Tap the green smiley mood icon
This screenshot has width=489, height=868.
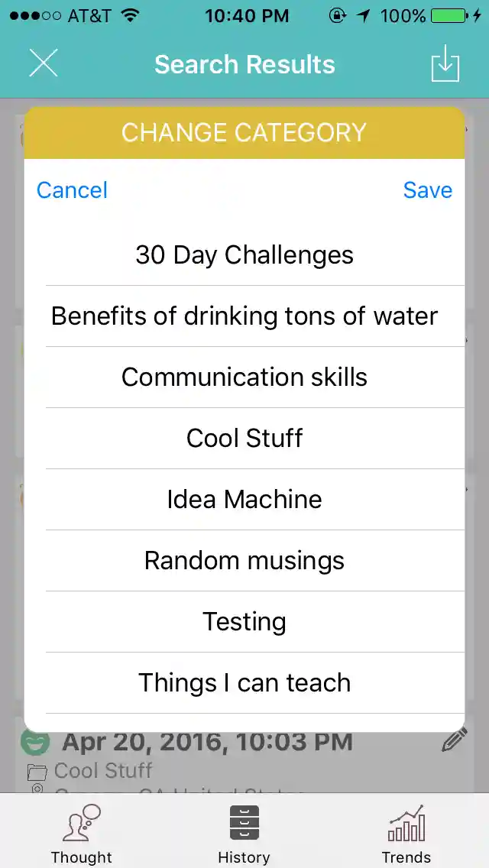tap(35, 741)
